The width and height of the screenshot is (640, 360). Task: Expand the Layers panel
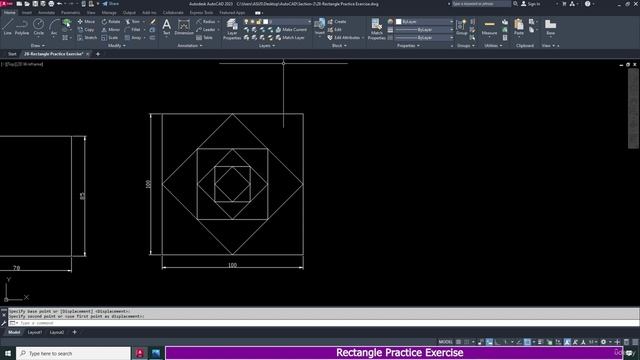[267, 46]
